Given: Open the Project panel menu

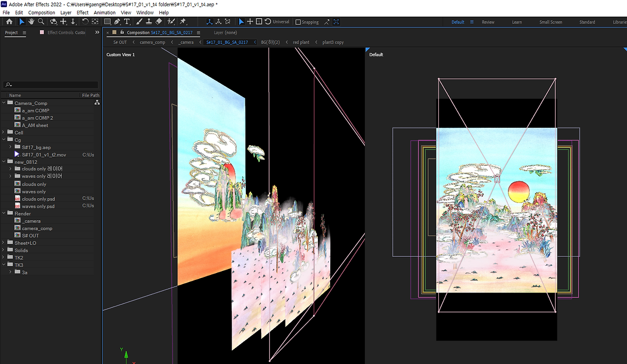Looking at the screenshot, I should [24, 33].
